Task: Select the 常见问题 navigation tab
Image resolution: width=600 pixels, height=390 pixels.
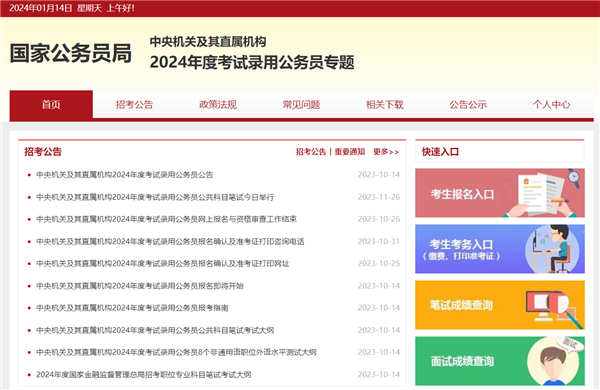Action: [301, 104]
